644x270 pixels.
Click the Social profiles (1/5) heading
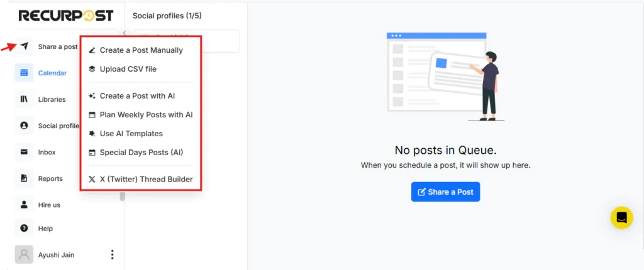(167, 16)
